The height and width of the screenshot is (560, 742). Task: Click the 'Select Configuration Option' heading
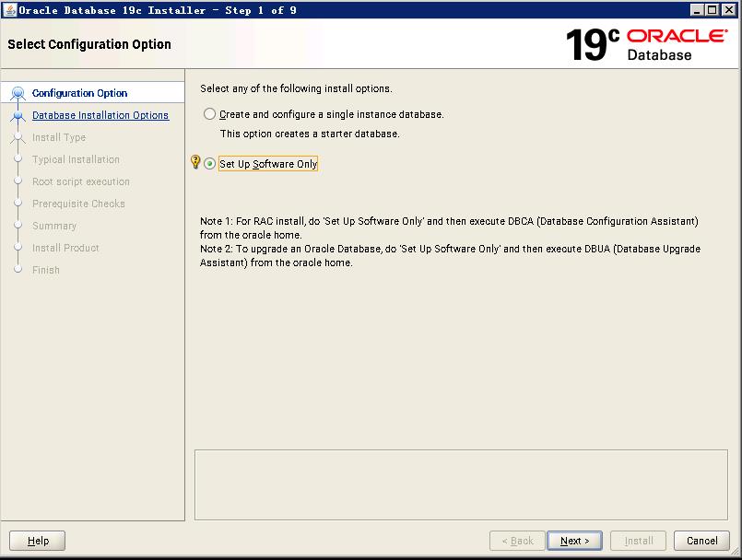[89, 44]
